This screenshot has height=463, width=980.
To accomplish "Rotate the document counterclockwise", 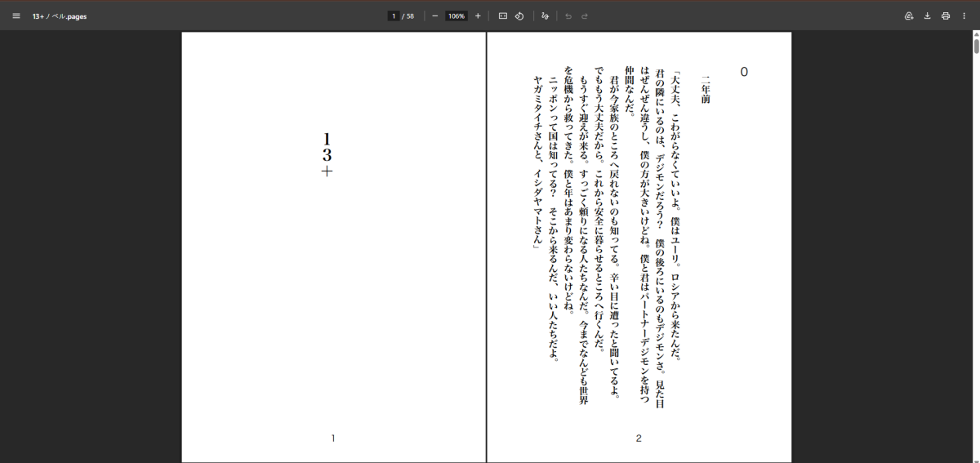I will tap(519, 16).
